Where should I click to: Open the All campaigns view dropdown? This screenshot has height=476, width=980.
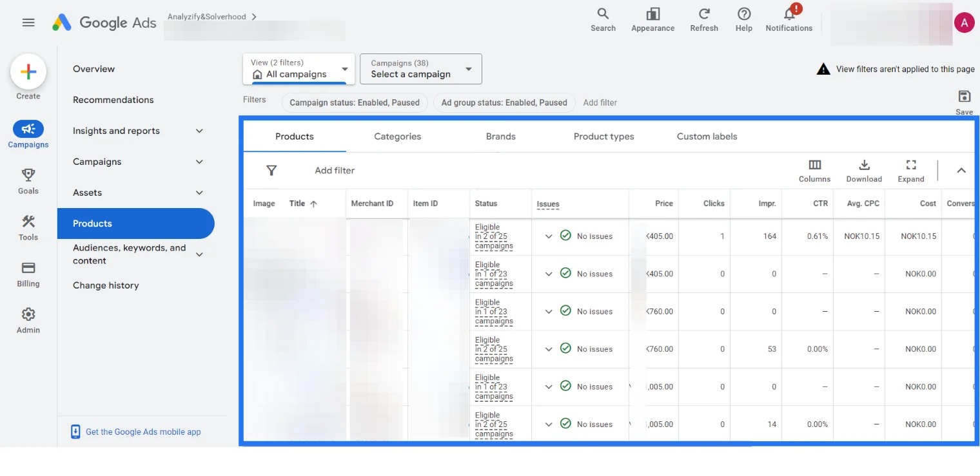click(299, 68)
